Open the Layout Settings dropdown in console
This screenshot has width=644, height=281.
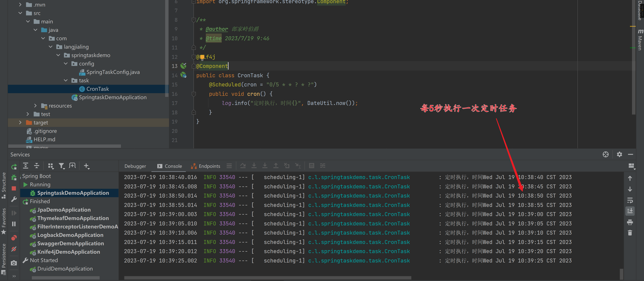[631, 166]
